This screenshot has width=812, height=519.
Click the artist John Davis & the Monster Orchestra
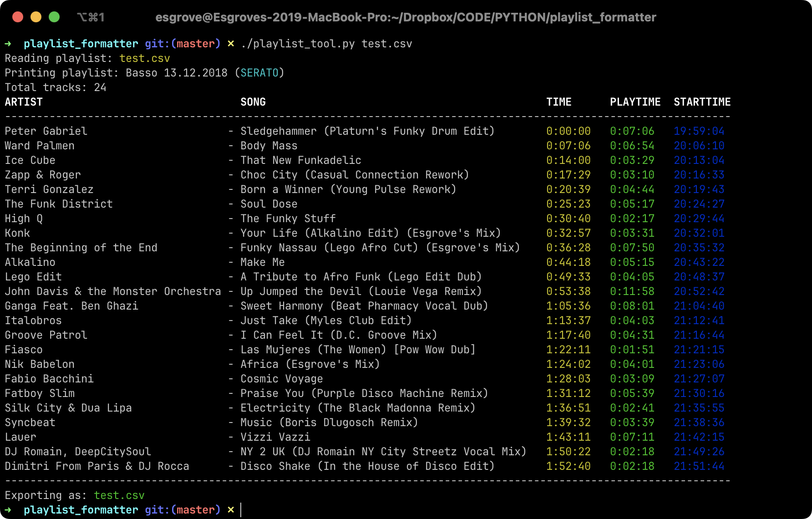tap(113, 291)
